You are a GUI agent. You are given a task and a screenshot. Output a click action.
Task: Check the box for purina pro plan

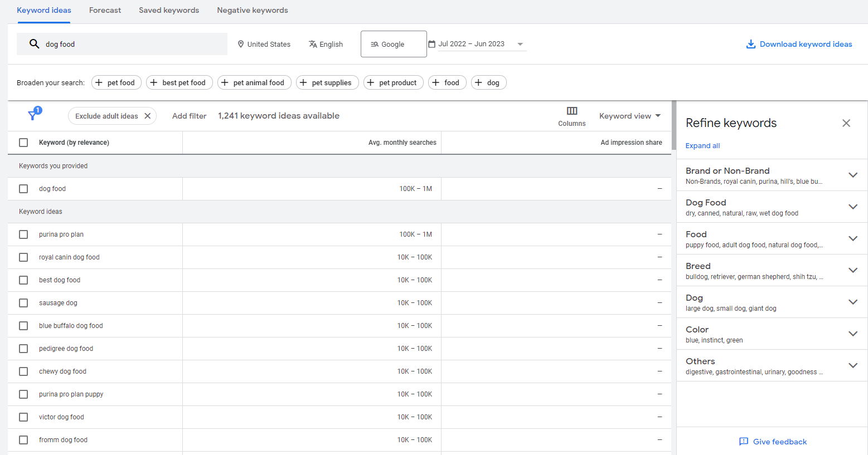[23, 234]
